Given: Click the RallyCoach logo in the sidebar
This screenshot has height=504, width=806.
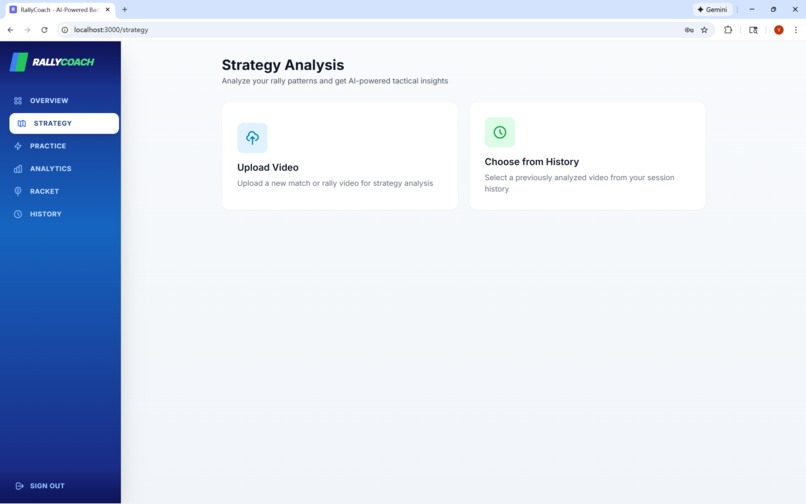Looking at the screenshot, I should (x=52, y=62).
